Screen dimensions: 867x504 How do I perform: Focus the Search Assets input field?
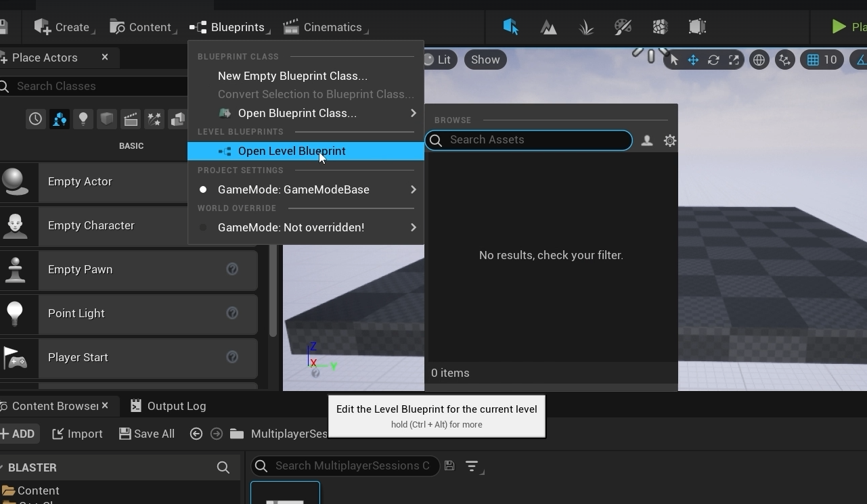click(x=529, y=140)
